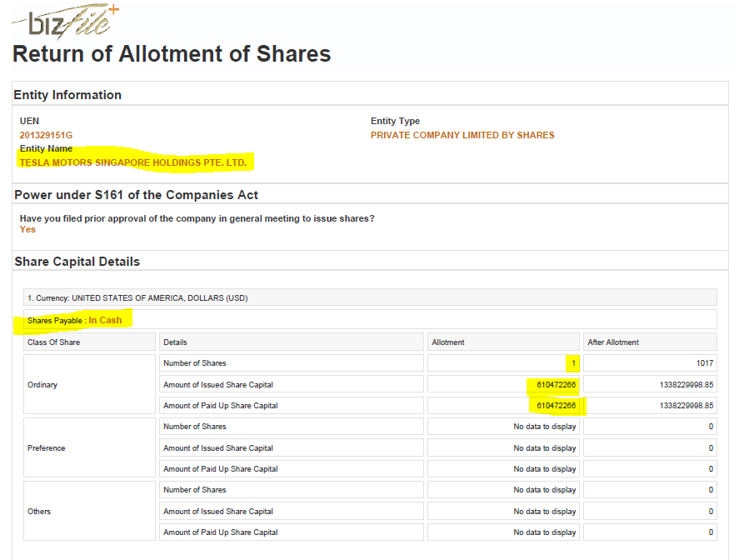Select the 'Allotment' column header

tap(503, 342)
